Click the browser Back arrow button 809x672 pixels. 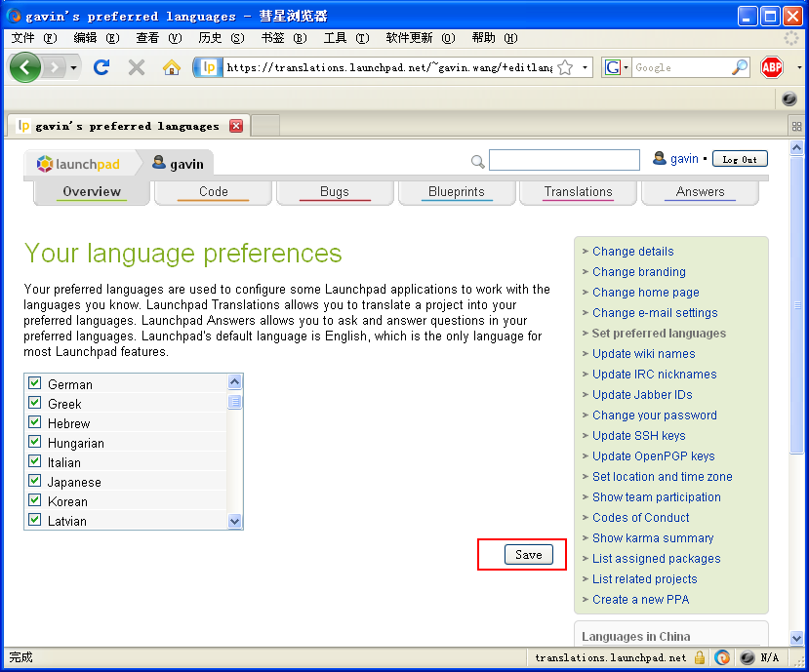pyautogui.click(x=24, y=67)
